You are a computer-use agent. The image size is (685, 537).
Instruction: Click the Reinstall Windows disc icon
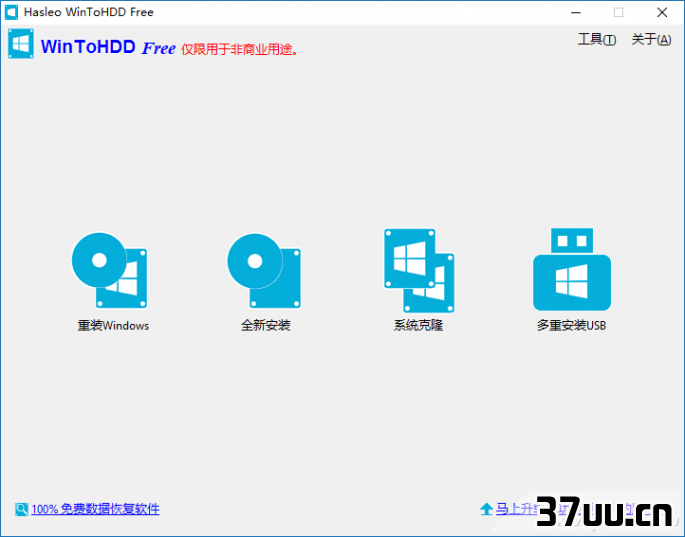coord(109,270)
